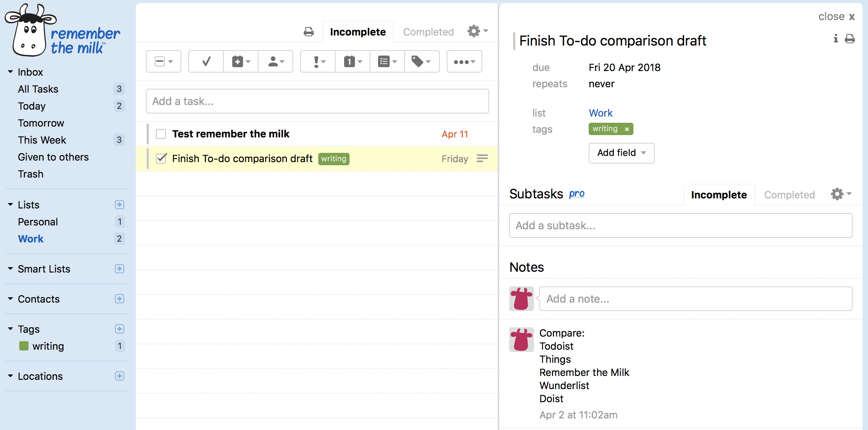868x430 pixels.
Task: Click the notes icon on Finish To-do row
Action: point(482,158)
